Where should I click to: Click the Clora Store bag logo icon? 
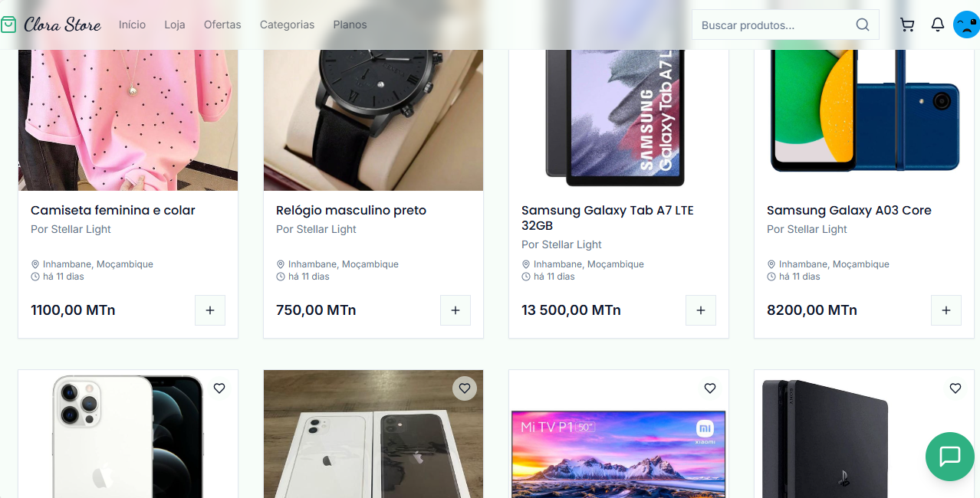[9, 24]
